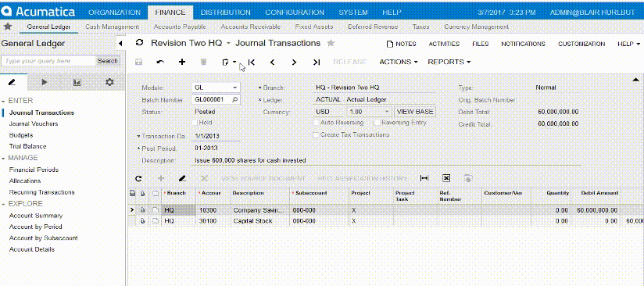Go to previous record
The height and width of the screenshot is (286, 644).
click(272, 62)
